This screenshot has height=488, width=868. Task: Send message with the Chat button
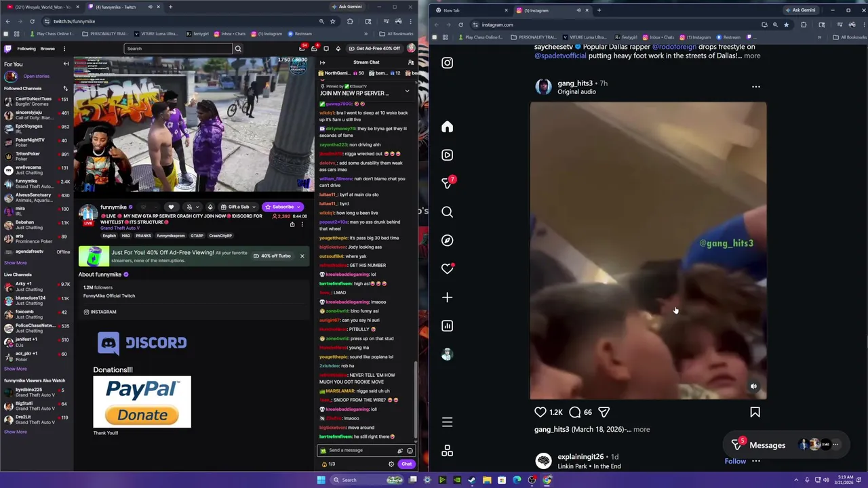click(x=406, y=464)
